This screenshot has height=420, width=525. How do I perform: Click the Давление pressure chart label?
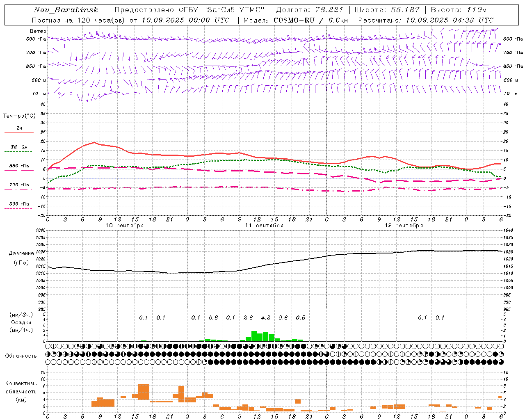tap(21, 253)
